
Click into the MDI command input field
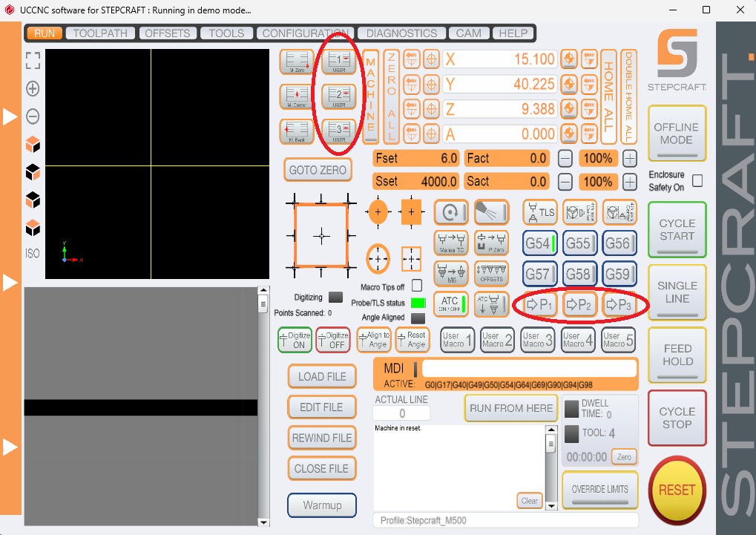coord(530,369)
